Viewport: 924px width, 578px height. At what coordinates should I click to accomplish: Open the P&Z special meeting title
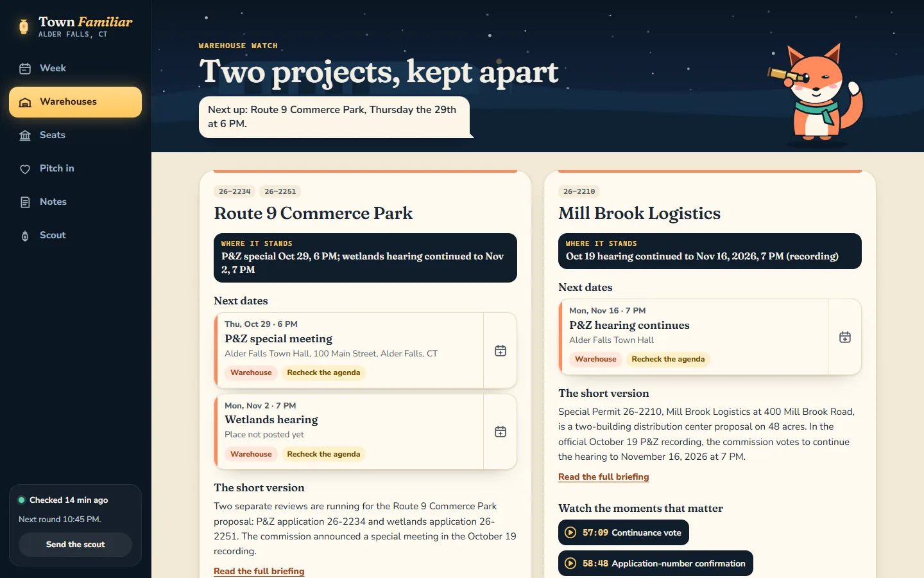pyautogui.click(x=278, y=338)
